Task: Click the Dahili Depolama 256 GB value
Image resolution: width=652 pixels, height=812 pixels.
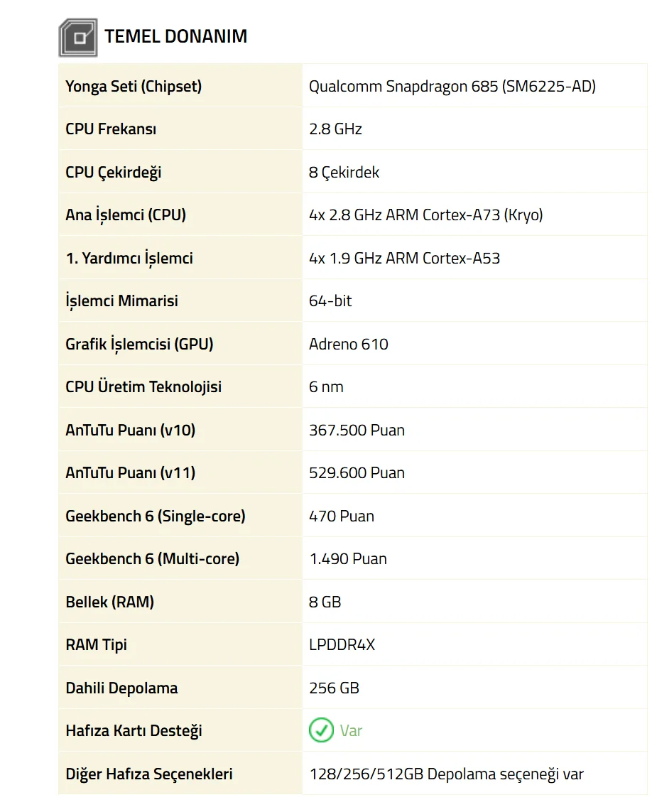Action: click(334, 688)
